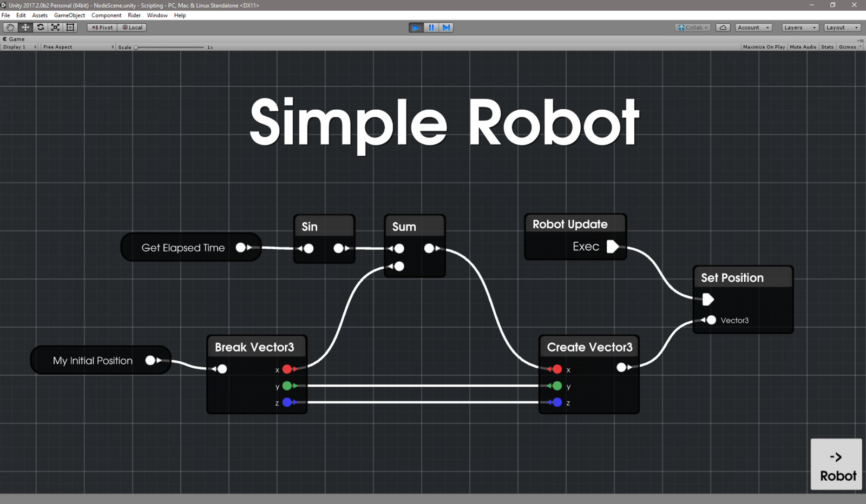The height and width of the screenshot is (504, 866).
Task: Select the Rect Transform tool
Action: 70,27
